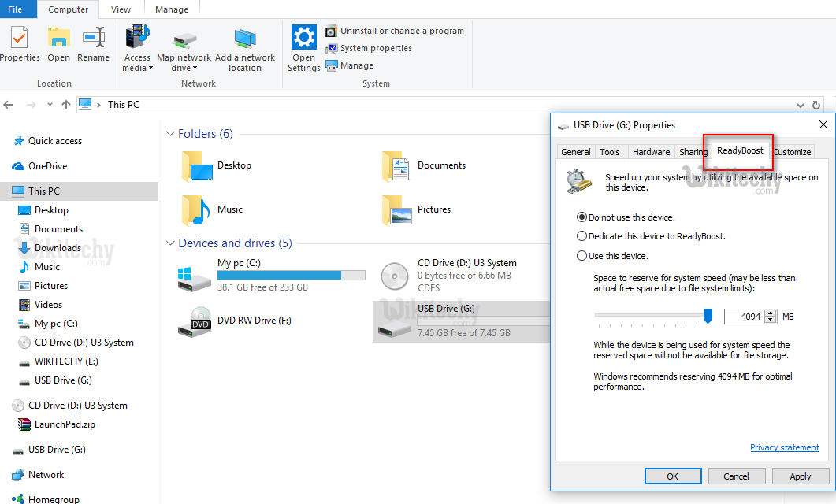The width and height of the screenshot is (836, 504).
Task: Select 'Do not use this device' option
Action: coord(582,217)
